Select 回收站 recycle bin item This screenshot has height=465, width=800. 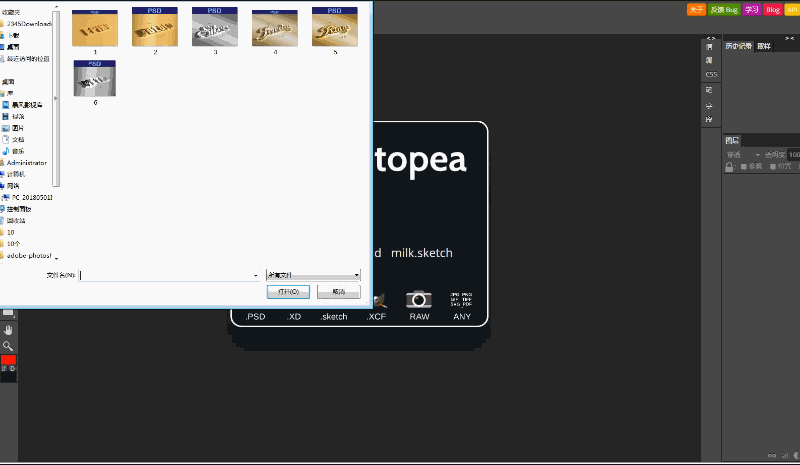point(14,221)
